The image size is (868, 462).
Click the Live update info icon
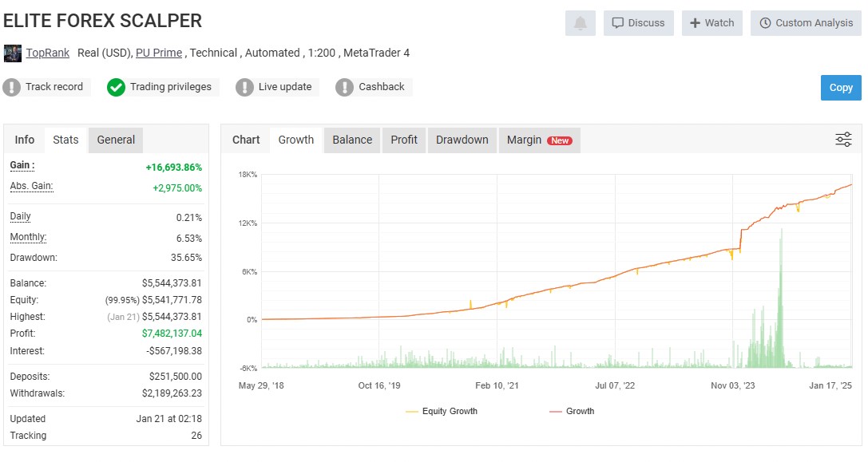tap(244, 87)
